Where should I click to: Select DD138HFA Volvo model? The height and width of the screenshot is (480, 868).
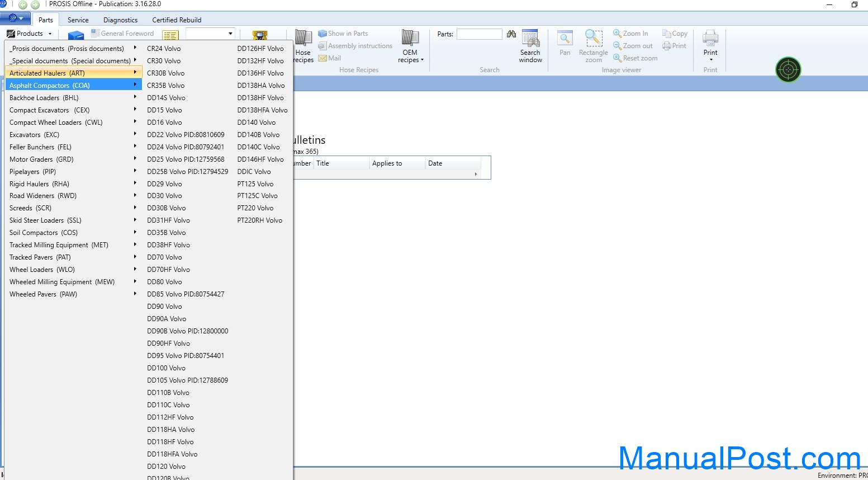(x=262, y=110)
